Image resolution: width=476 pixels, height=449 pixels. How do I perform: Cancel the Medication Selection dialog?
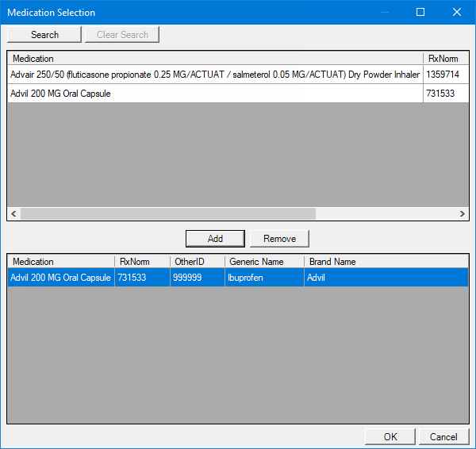(443, 436)
